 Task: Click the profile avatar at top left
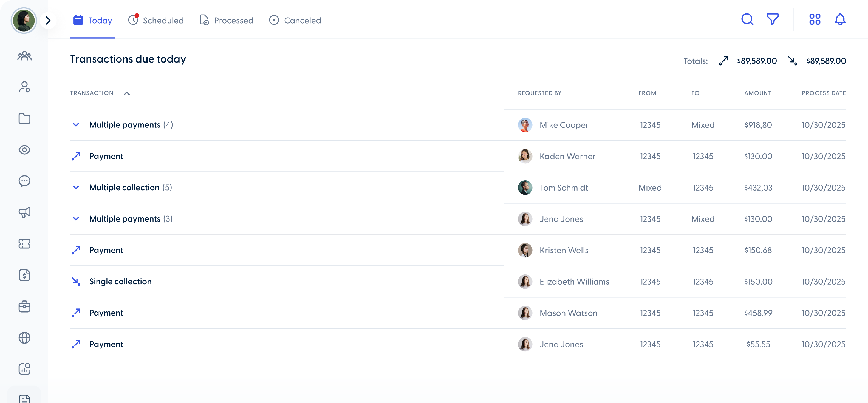click(24, 21)
